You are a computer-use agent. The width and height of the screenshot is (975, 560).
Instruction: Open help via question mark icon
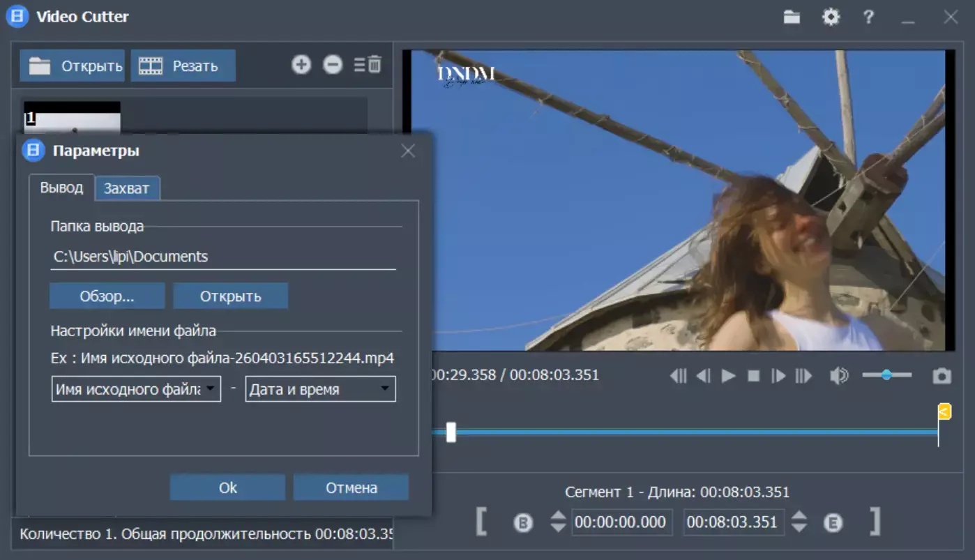click(x=868, y=17)
